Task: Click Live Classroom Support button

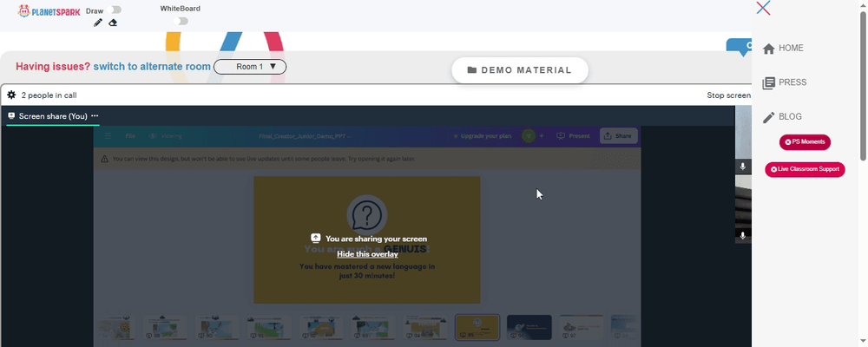Action: pos(805,169)
